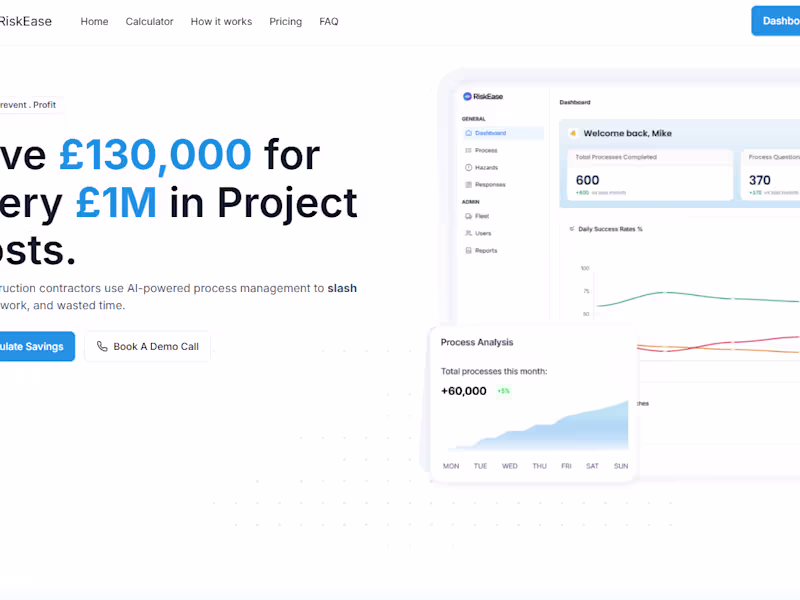The image size is (800, 600).
Task: Click the Total processes this month label
Action: point(494,371)
